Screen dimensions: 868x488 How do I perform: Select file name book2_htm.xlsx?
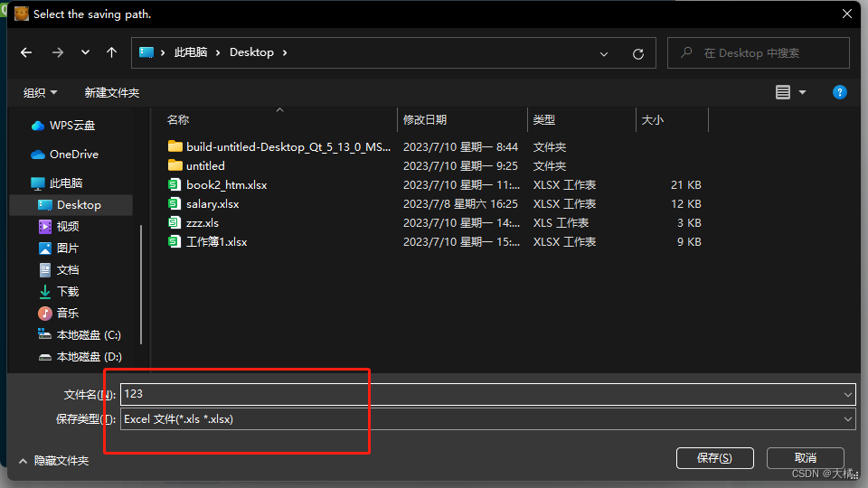pyautogui.click(x=226, y=184)
